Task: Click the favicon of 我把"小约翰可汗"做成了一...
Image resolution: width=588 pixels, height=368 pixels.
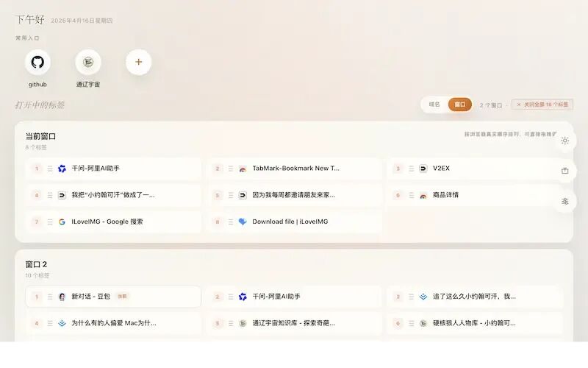Action: pyautogui.click(x=62, y=195)
